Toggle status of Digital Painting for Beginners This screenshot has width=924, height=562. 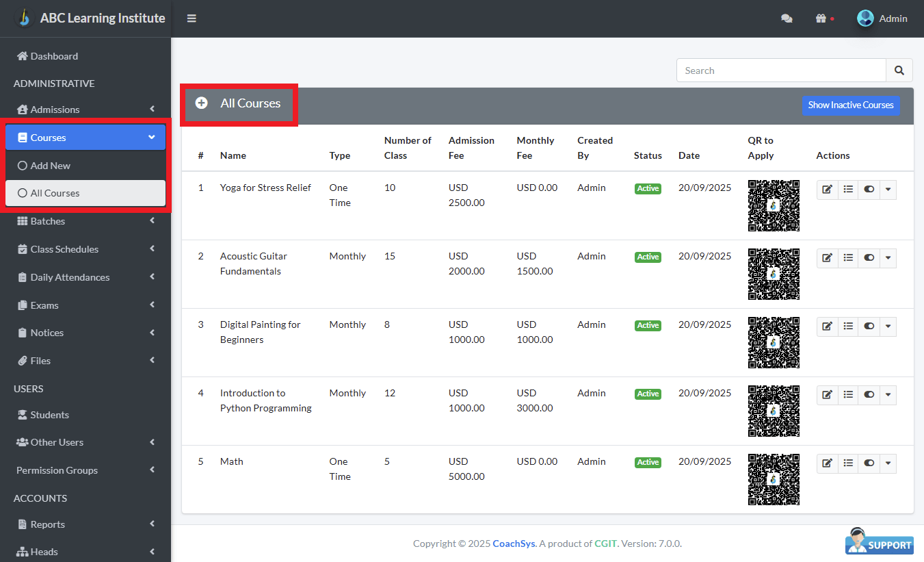click(869, 327)
